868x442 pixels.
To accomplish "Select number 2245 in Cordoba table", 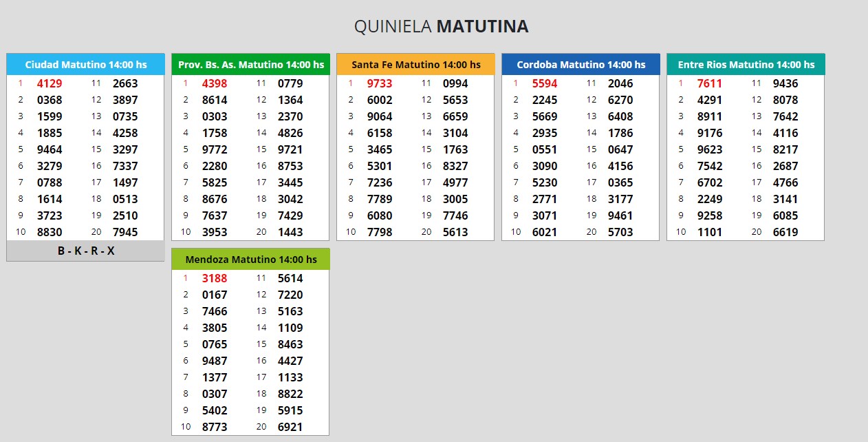I will 545,100.
